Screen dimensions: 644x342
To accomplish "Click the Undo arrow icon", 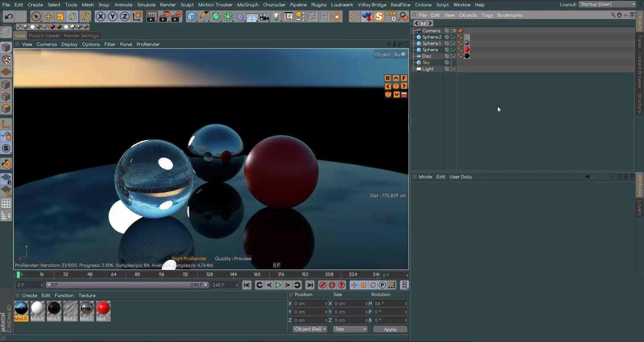I will (x=9, y=16).
